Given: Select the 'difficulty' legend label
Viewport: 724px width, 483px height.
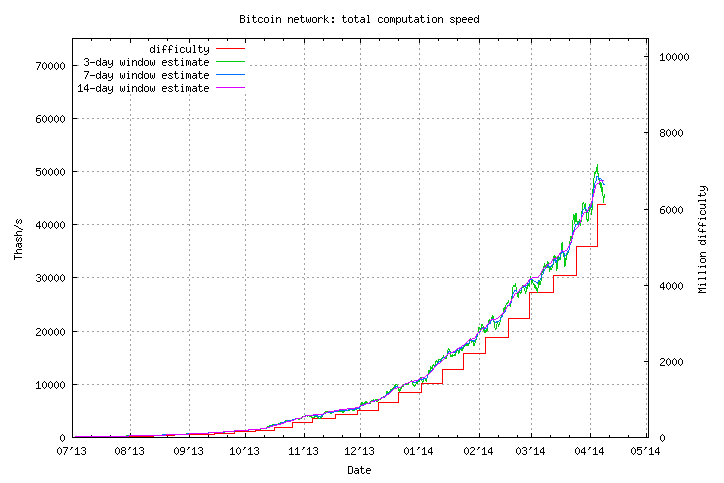Looking at the screenshot, I should pyautogui.click(x=179, y=49).
